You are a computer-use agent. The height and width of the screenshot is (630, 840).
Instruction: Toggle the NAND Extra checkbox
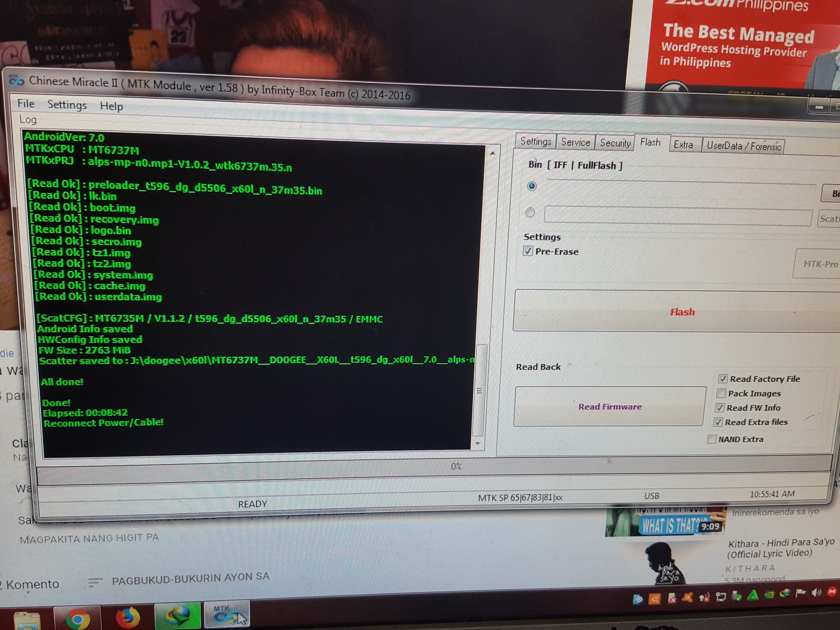(x=712, y=439)
